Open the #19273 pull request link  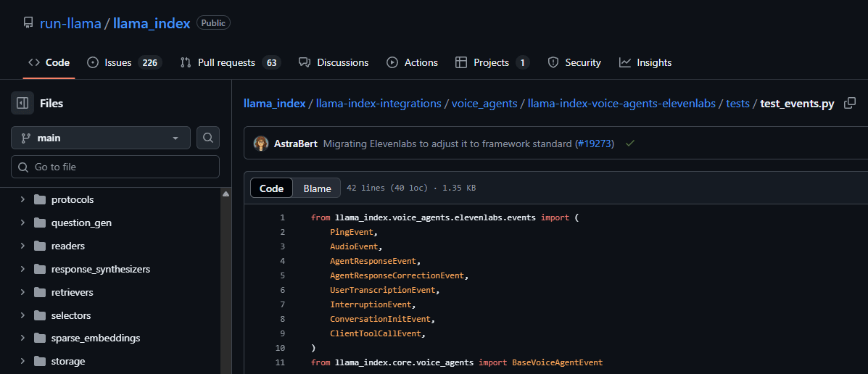[594, 144]
